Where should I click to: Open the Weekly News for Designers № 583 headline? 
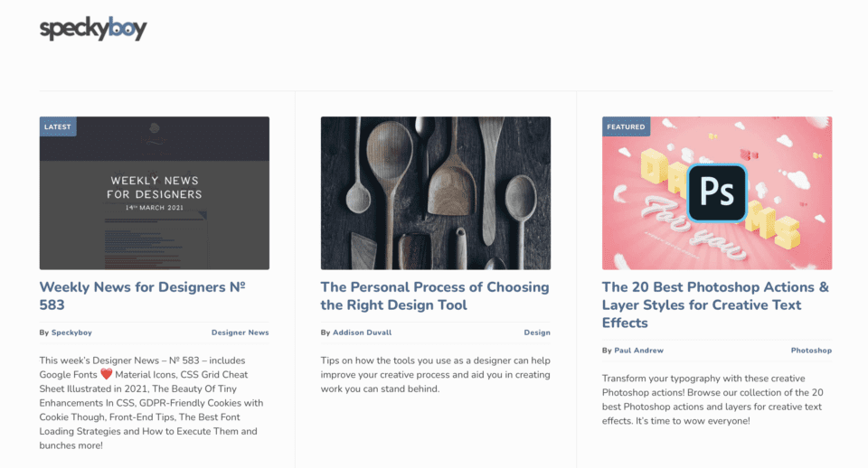click(x=142, y=295)
